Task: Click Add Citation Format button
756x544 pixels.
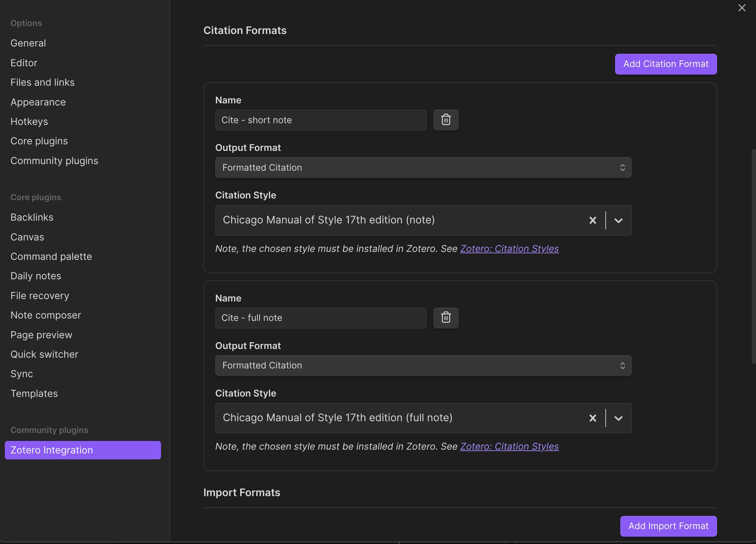Action: point(666,64)
